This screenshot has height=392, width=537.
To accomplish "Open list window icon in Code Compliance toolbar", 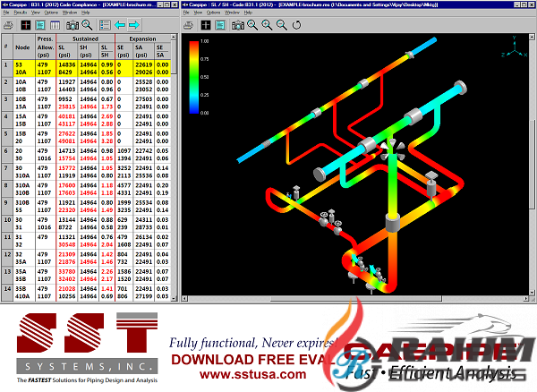I will [55, 25].
